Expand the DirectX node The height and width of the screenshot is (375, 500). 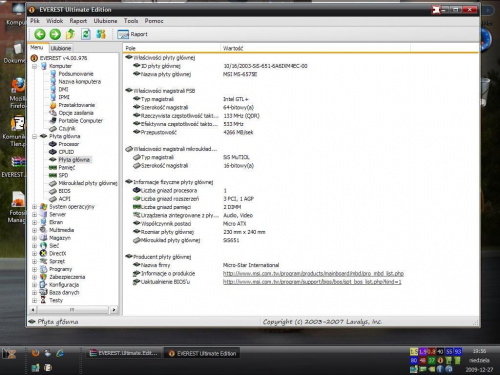pos(34,253)
